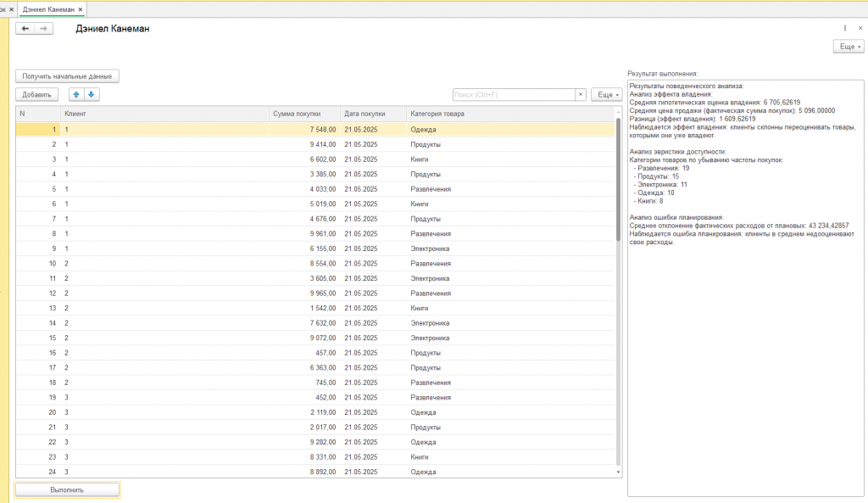The width and height of the screenshot is (868, 503).
Task: Move the selected row down
Action: 92,95
